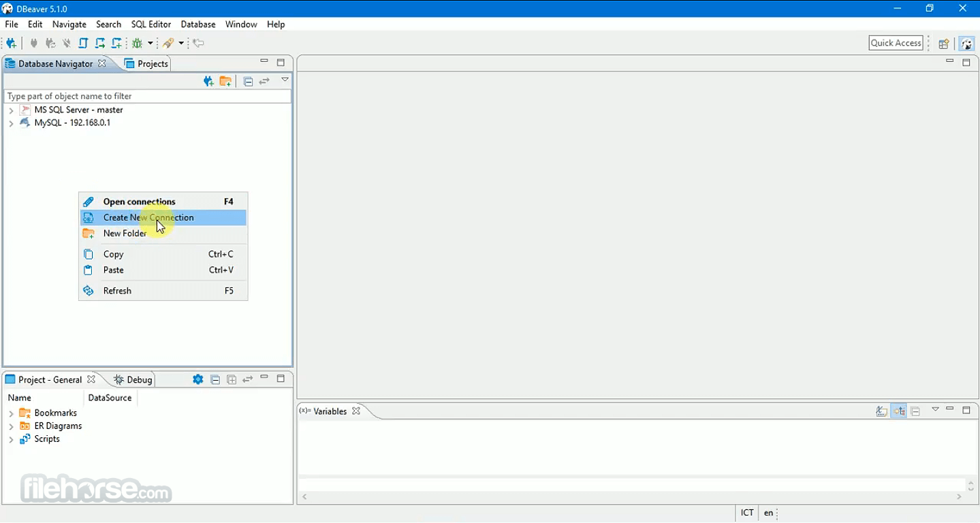
Task: Switch to the Debug tab
Action: [133, 379]
